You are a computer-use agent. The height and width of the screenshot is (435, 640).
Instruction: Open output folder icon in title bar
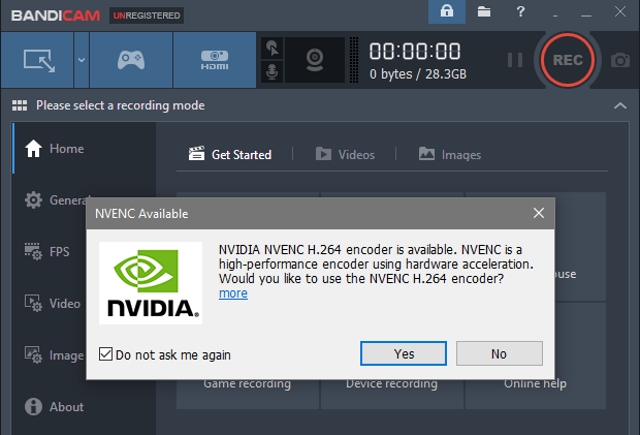pyautogui.click(x=484, y=12)
